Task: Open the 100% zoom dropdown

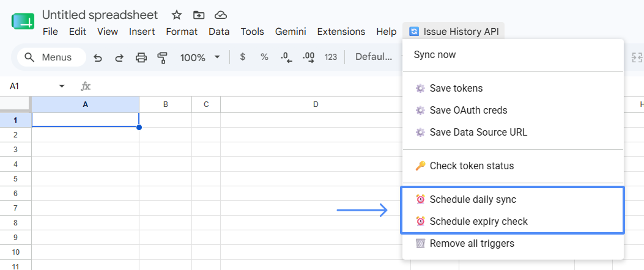Action: coord(201,57)
